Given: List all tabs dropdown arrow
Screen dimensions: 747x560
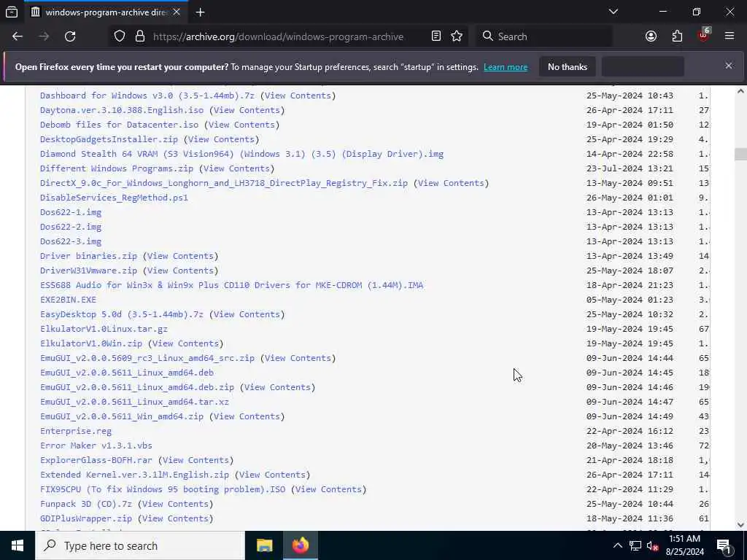Looking at the screenshot, I should [x=613, y=12].
